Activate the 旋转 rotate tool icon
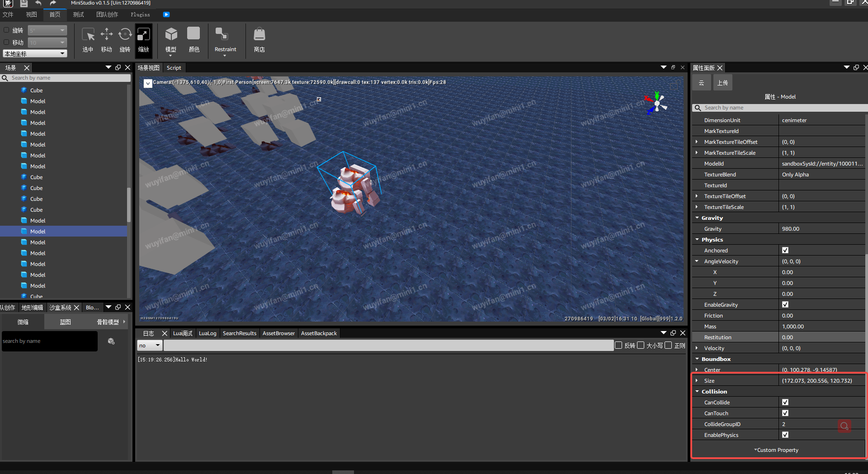868x474 pixels. [125, 34]
